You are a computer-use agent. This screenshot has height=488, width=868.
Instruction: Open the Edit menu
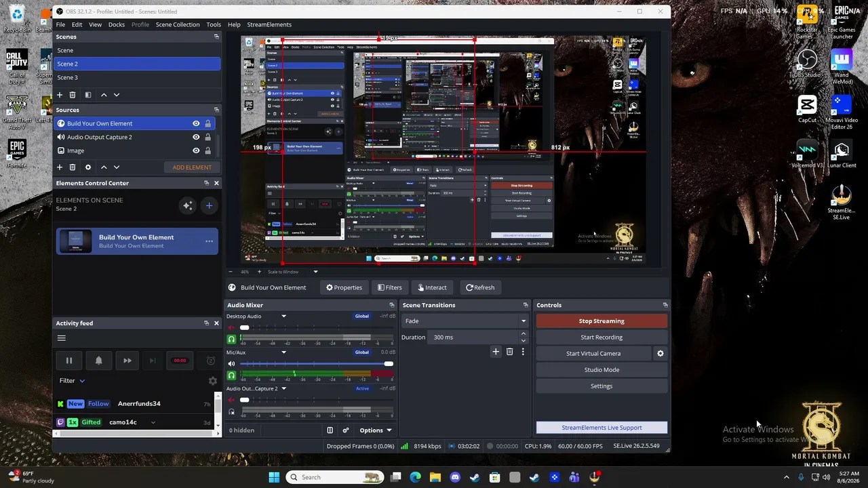(x=77, y=24)
